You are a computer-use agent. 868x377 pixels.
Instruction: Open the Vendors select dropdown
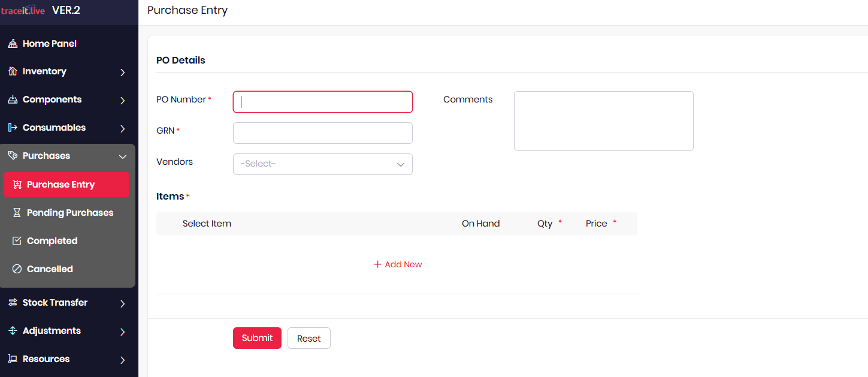click(322, 164)
